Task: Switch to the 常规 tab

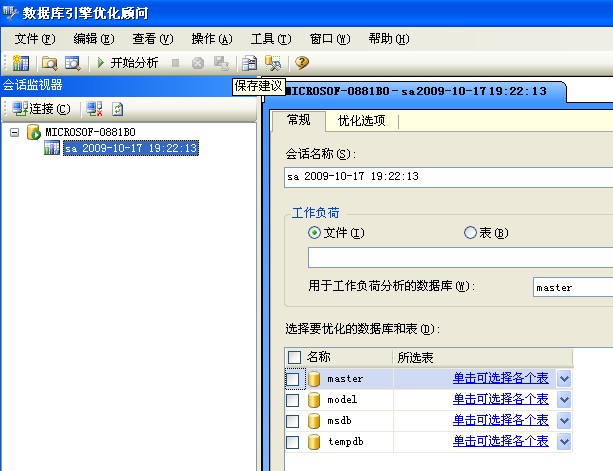Action: (x=299, y=120)
